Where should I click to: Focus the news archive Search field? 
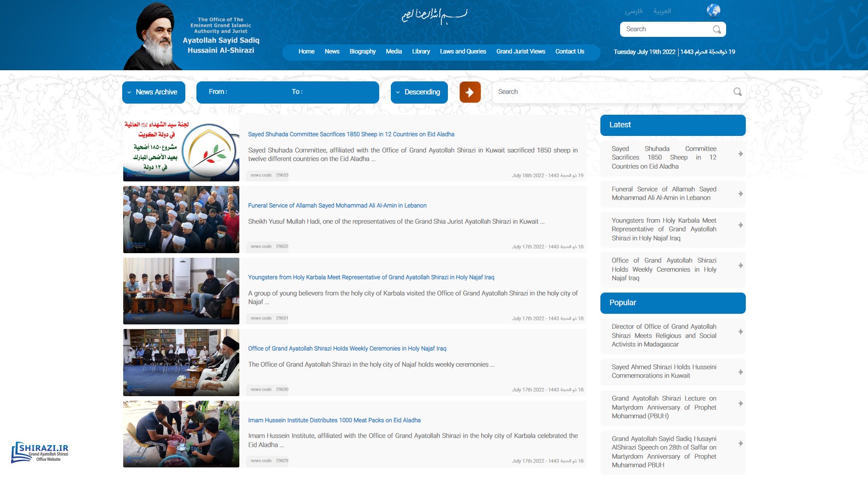(x=611, y=92)
